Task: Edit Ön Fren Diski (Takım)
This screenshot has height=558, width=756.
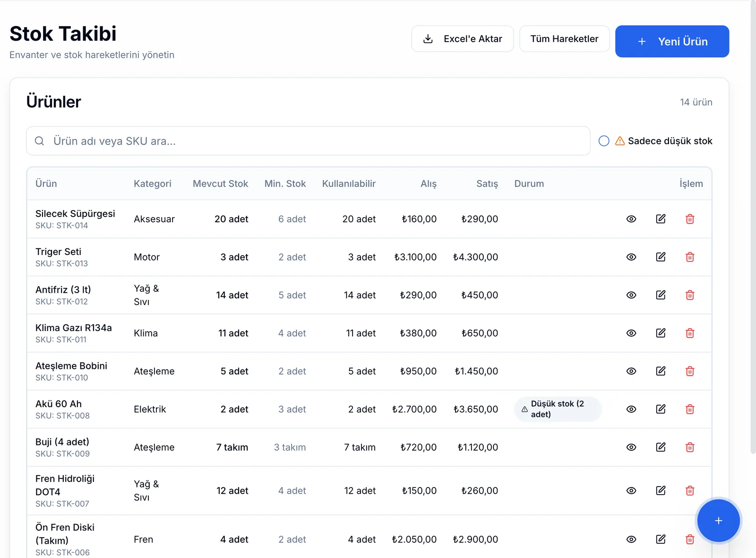Action: pyautogui.click(x=661, y=540)
